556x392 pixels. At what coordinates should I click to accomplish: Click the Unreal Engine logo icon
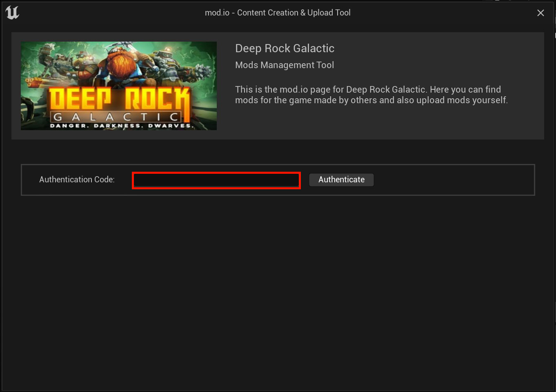coord(12,13)
